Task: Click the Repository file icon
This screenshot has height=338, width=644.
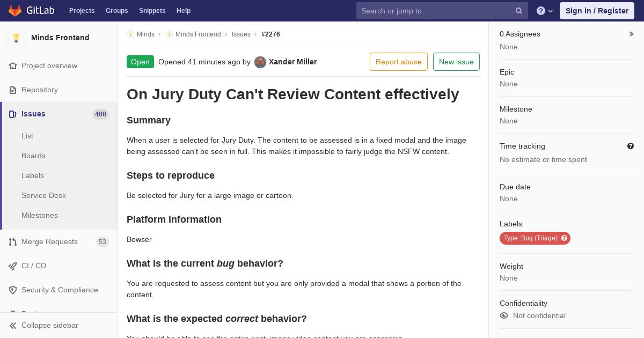Action: (13, 90)
